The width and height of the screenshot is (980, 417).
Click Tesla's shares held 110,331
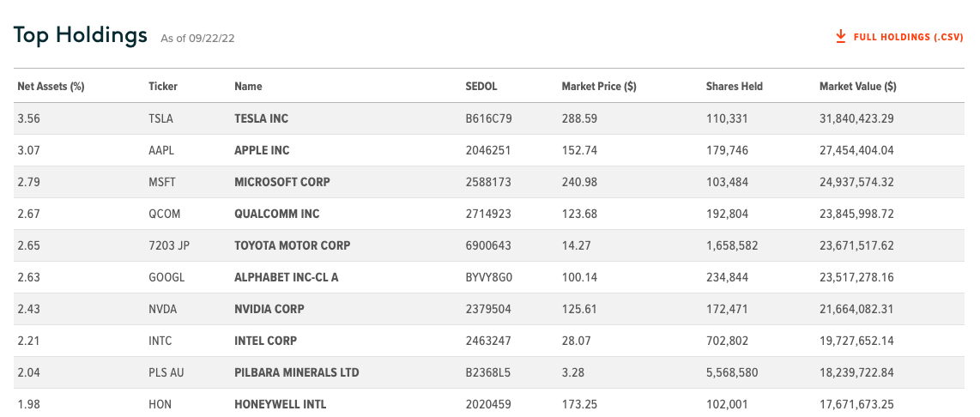[x=727, y=118]
